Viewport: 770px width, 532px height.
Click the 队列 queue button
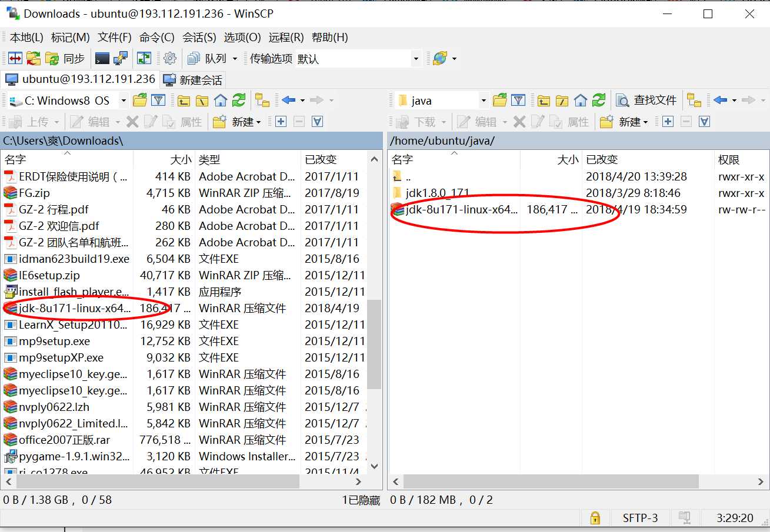[x=207, y=58]
